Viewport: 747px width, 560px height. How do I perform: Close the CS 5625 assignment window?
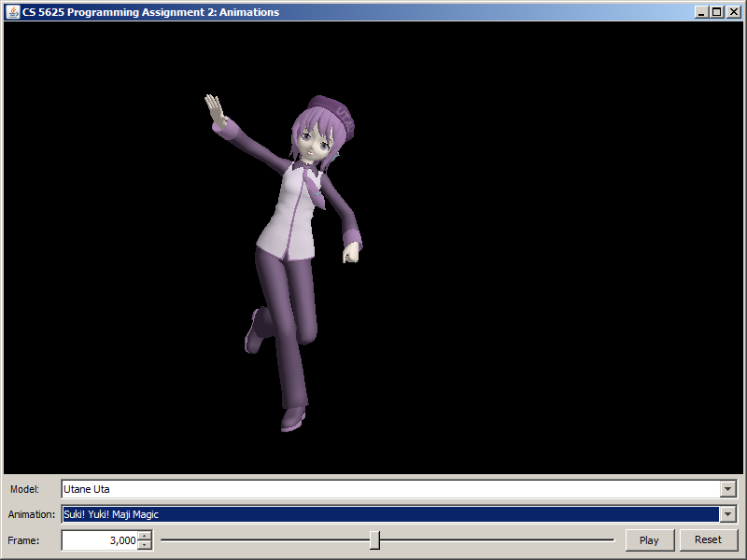732,12
